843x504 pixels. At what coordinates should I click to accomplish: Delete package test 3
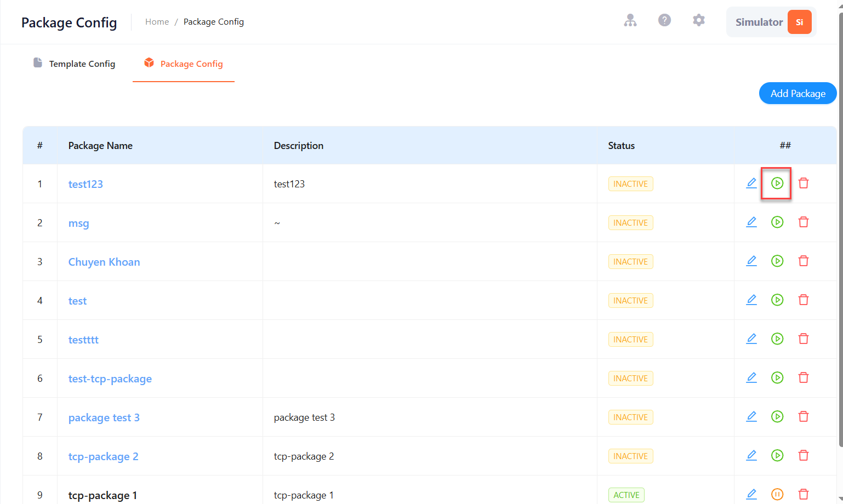coord(804,416)
